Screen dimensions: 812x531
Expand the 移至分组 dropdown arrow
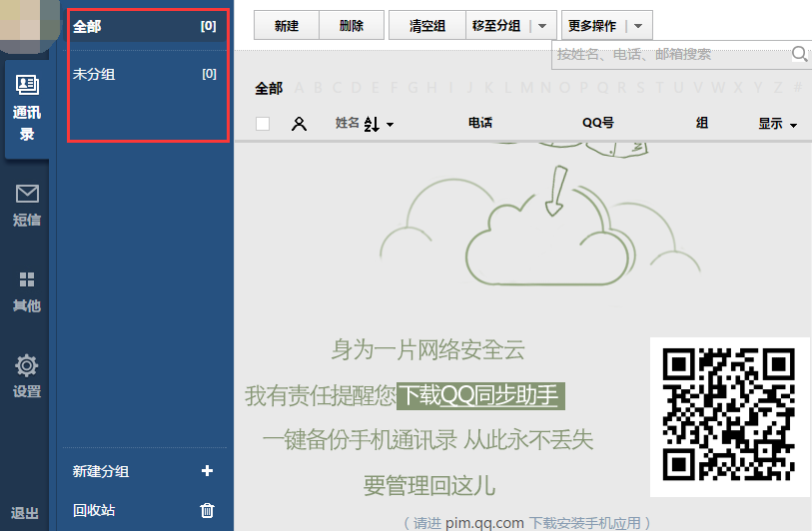coord(542,26)
